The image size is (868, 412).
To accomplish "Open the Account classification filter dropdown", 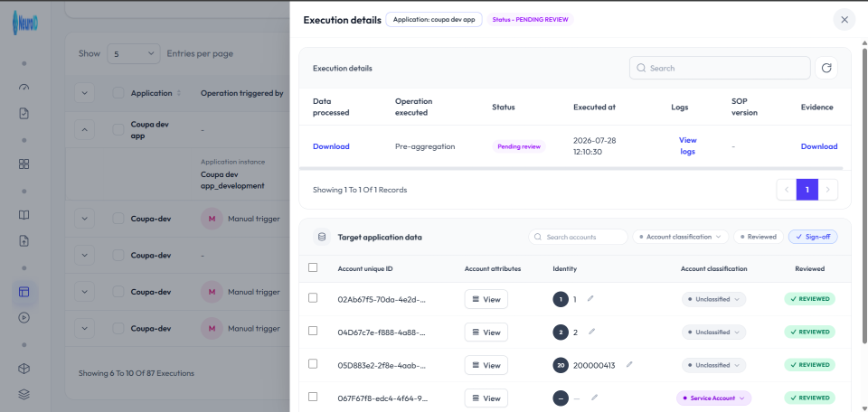I will point(680,237).
